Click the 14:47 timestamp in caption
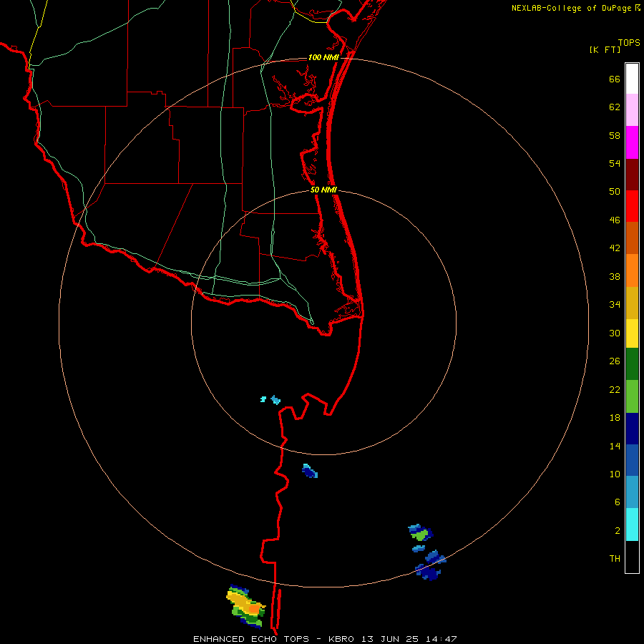644x644 pixels. coord(441,639)
